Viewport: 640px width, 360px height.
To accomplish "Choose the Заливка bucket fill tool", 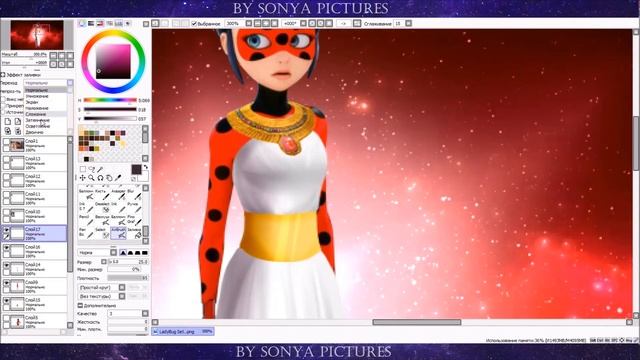I will click(x=134, y=233).
